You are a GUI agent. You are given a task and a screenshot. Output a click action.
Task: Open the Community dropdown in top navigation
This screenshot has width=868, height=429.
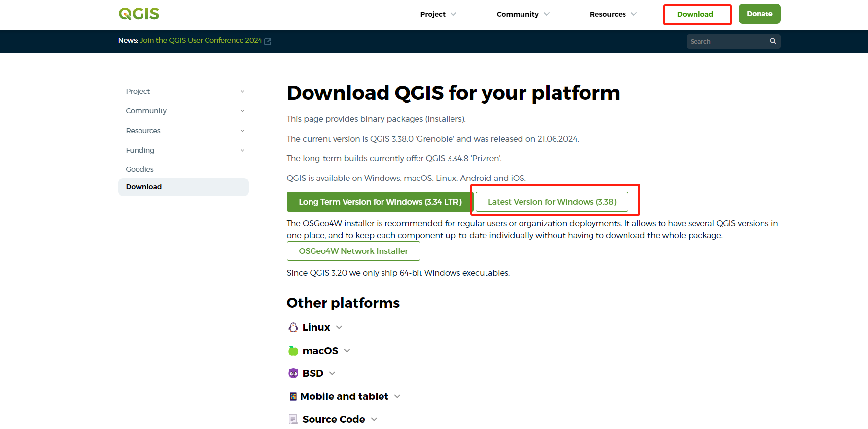click(x=523, y=14)
